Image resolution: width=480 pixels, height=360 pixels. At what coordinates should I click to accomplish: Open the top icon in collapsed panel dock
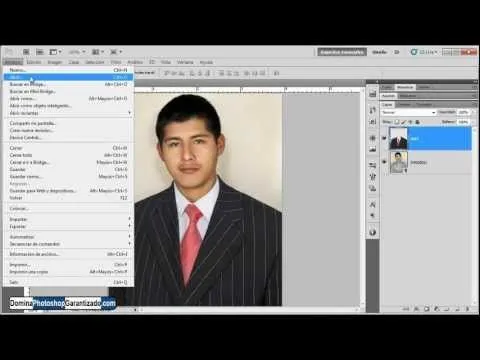click(x=373, y=94)
